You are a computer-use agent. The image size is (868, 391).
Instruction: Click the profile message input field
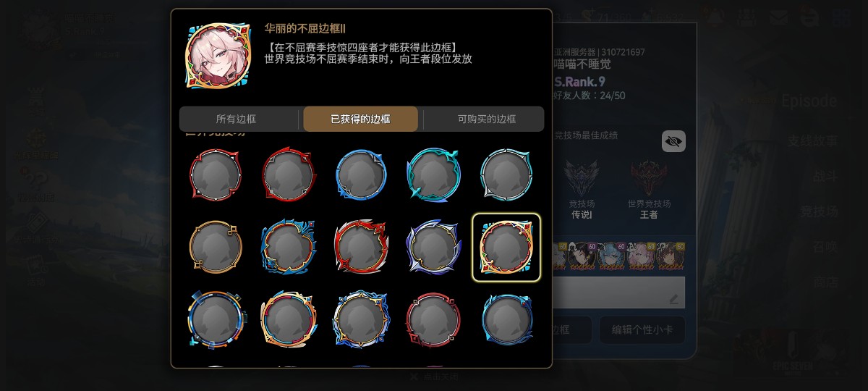[x=619, y=292]
